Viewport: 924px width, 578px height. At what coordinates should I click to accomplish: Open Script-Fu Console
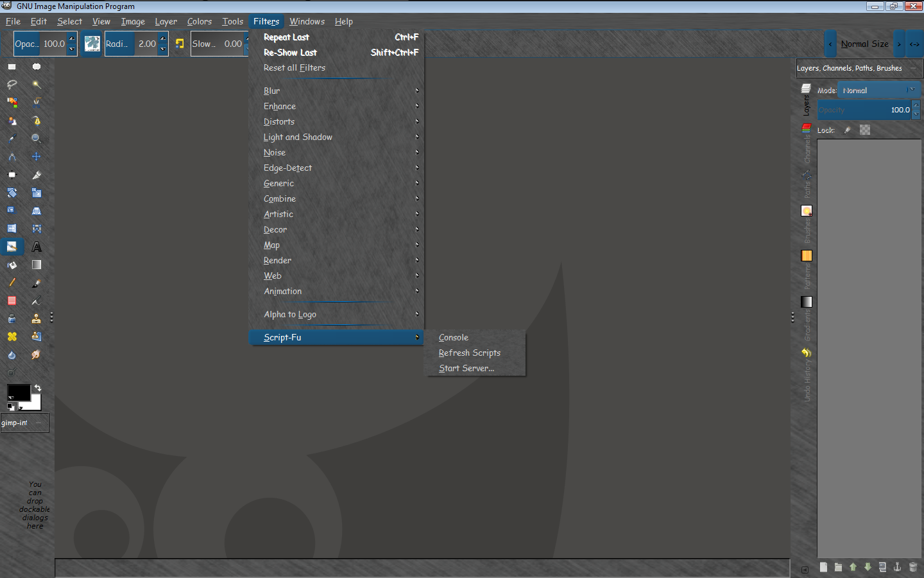pos(475,337)
